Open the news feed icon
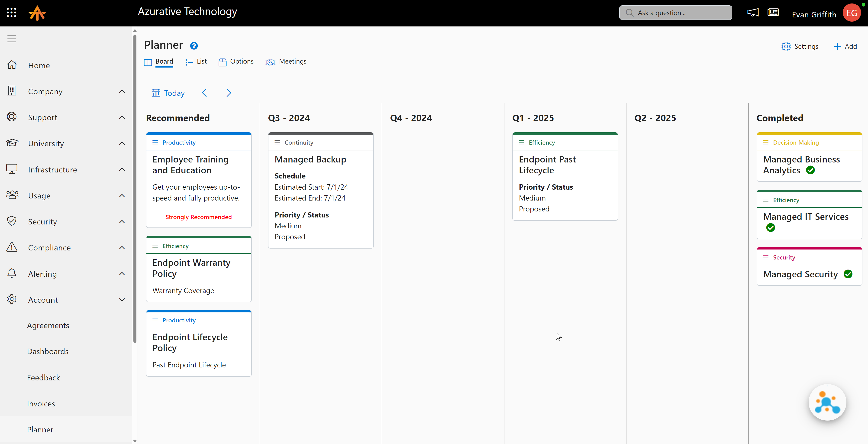 pos(773,13)
